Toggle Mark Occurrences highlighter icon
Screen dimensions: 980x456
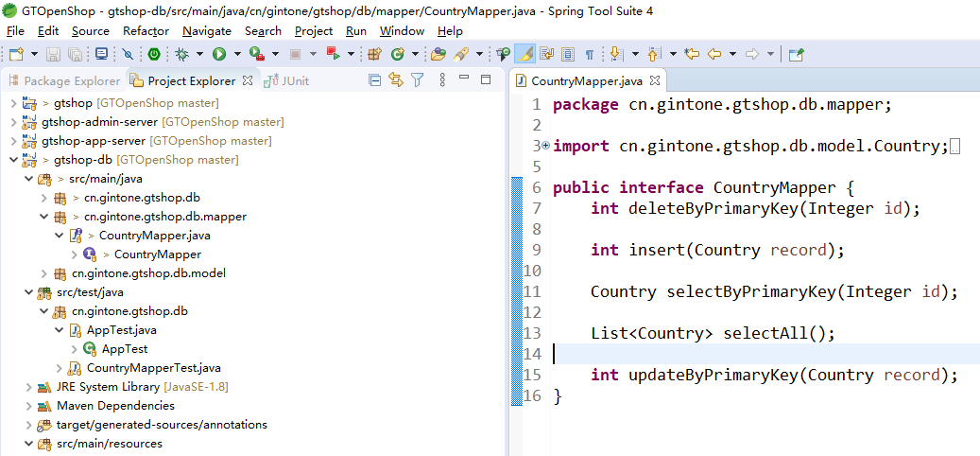pyautogui.click(x=525, y=55)
